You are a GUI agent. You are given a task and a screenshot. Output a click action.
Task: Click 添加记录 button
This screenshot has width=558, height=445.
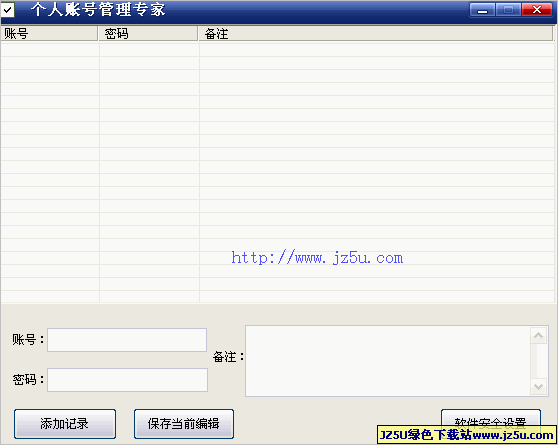point(65,424)
